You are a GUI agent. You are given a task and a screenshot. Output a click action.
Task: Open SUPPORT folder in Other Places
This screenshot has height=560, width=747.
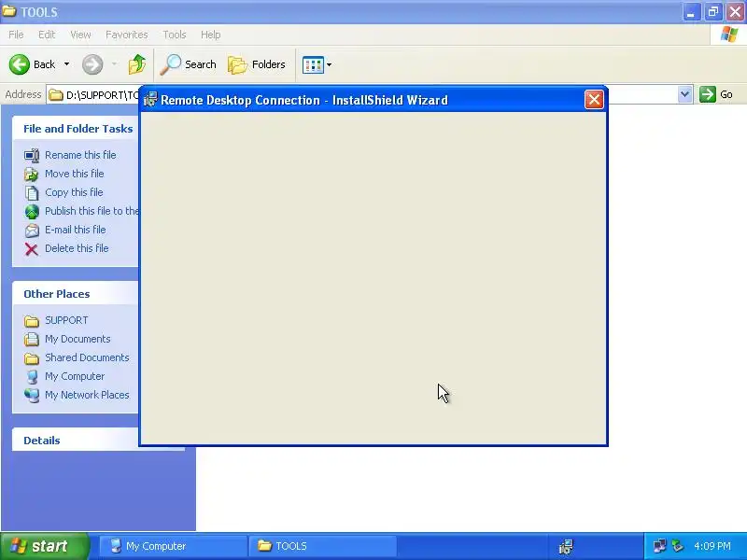(x=66, y=320)
